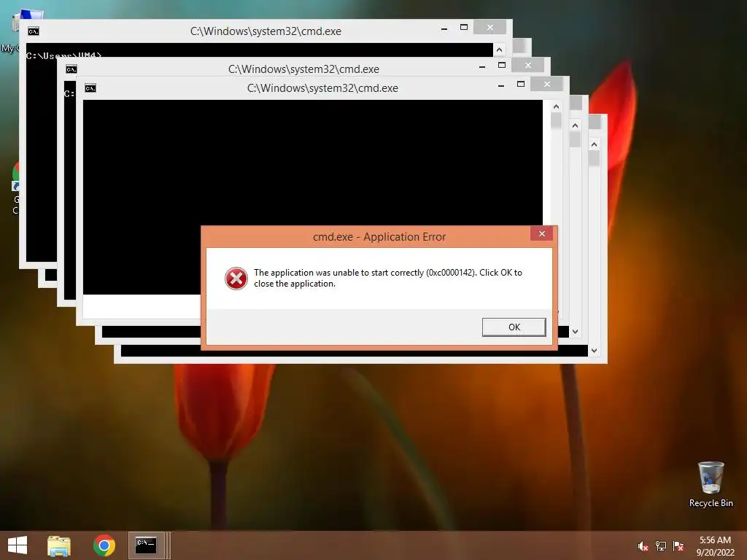Image resolution: width=747 pixels, height=560 pixels.
Task: Maximize the front cmd.exe window
Action: 521,85
